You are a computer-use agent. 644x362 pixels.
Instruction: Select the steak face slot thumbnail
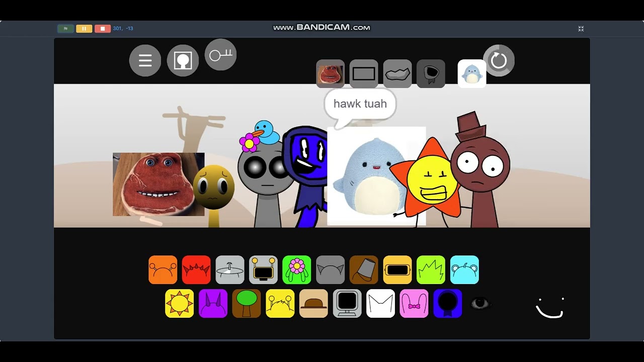coord(331,73)
